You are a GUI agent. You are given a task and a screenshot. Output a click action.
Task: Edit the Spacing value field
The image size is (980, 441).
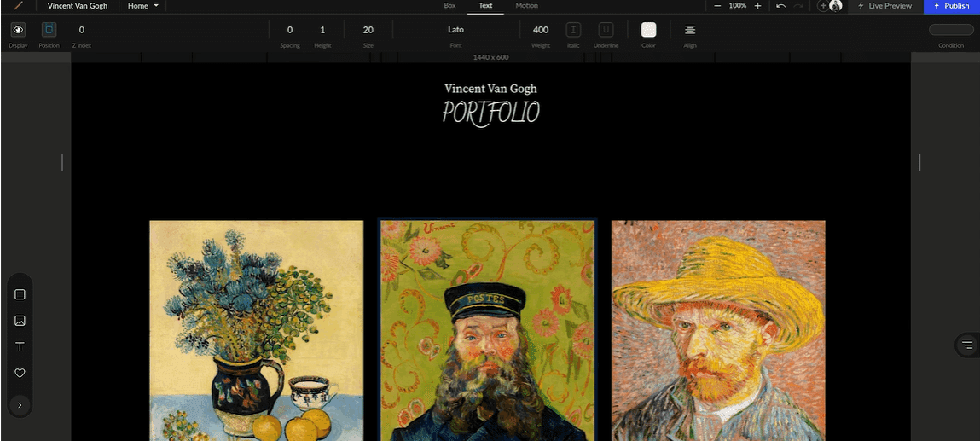click(x=290, y=30)
